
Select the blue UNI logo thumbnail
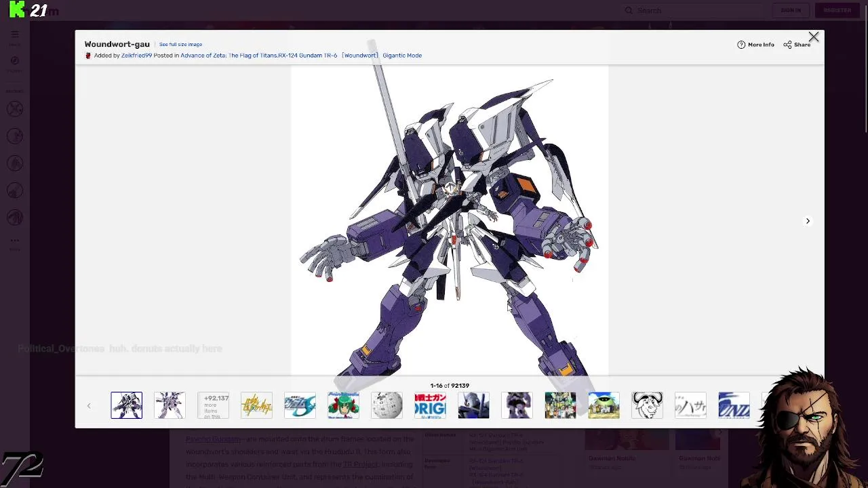(x=734, y=405)
